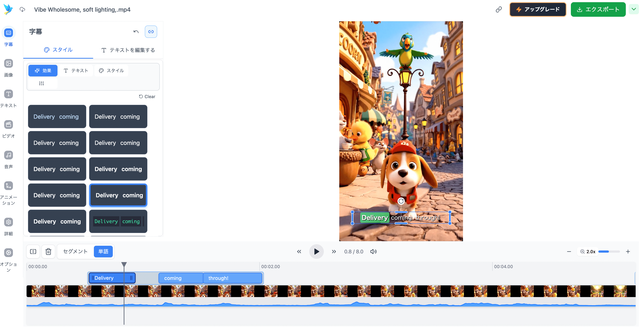Mute audio with the speaker icon
The height and width of the screenshot is (332, 644).
[x=373, y=251]
